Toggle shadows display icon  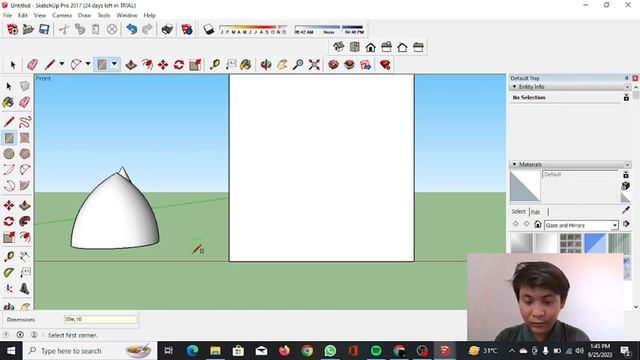coord(209,29)
